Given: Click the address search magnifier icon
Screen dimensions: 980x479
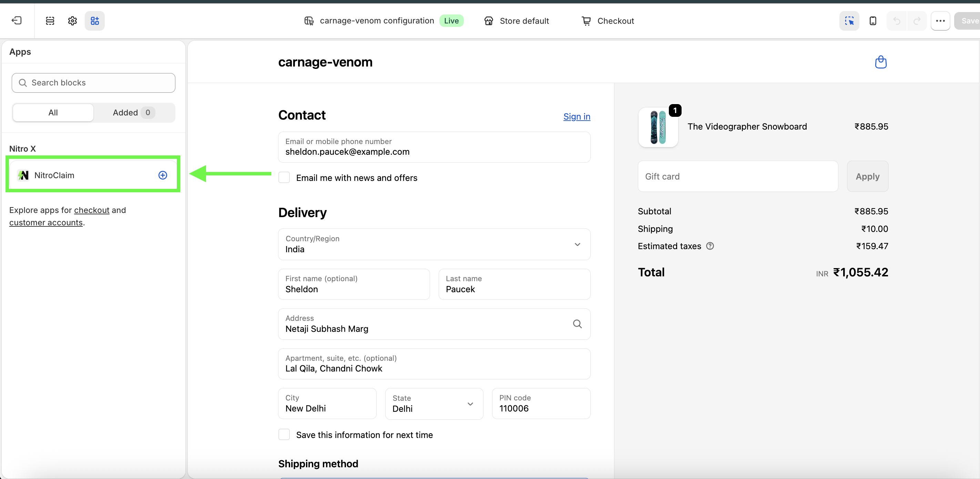Looking at the screenshot, I should 577,324.
